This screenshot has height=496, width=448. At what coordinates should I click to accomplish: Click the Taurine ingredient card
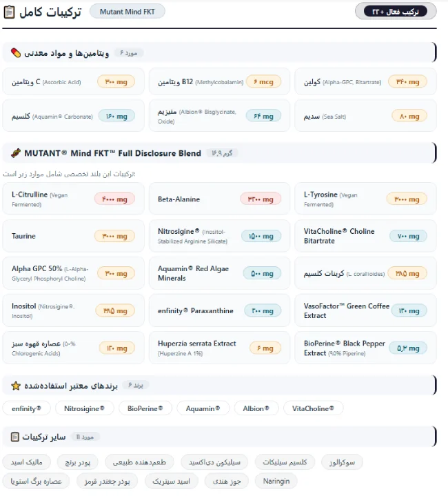(x=73, y=236)
